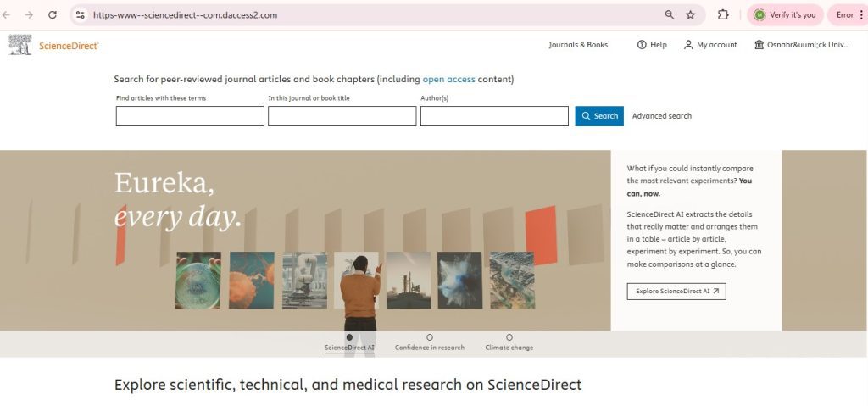Click the jellyfish artwork thumbnail in banner
Screen dimensions: 868x406
[252, 280]
